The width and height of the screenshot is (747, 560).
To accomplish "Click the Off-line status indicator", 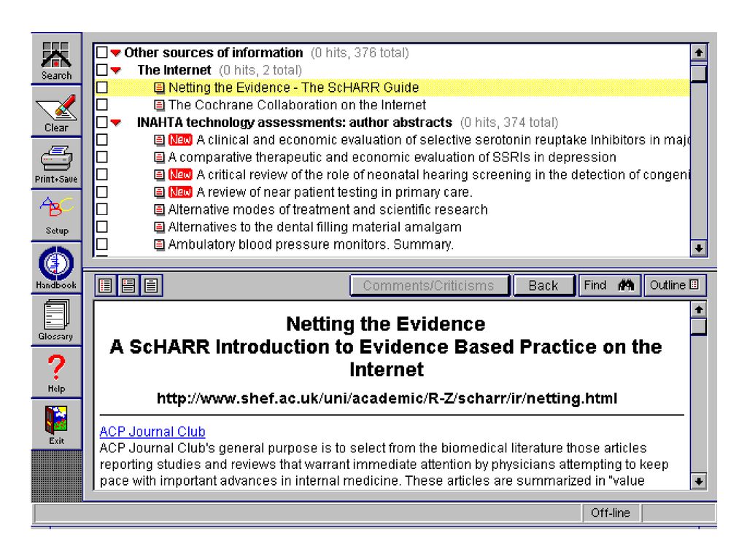I will click(611, 513).
